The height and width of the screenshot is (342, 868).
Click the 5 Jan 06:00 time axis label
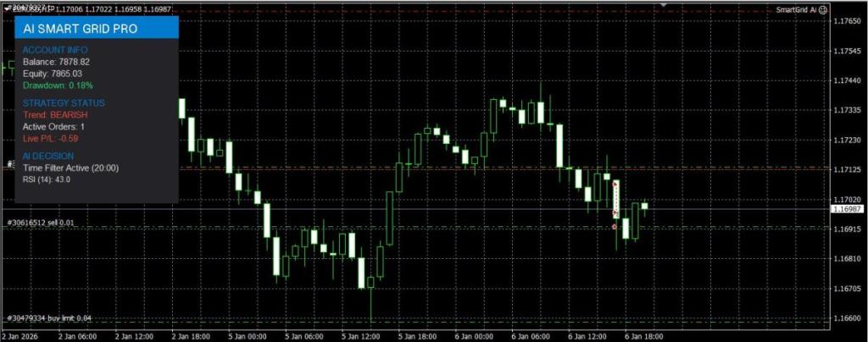[x=304, y=336]
